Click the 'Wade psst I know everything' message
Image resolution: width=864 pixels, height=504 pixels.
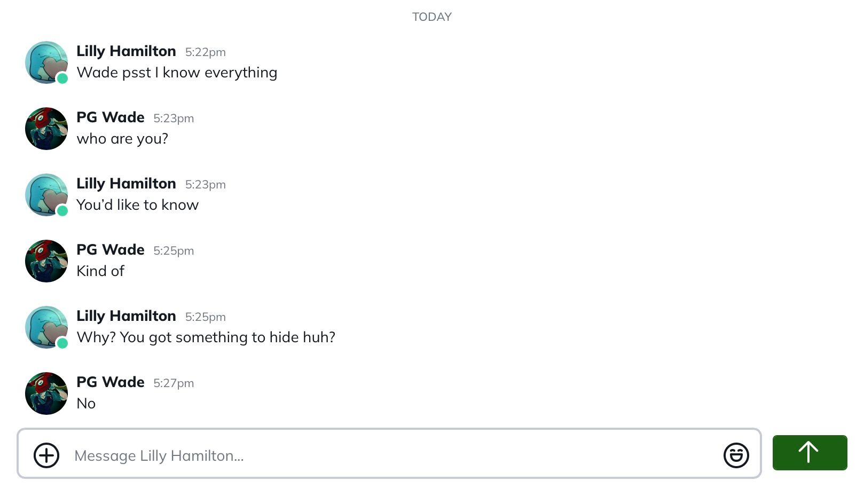pos(177,73)
